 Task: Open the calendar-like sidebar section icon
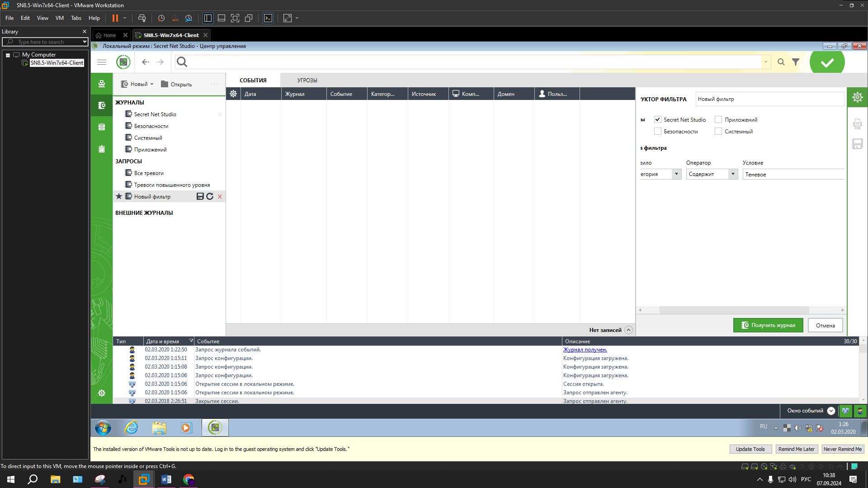point(102,127)
